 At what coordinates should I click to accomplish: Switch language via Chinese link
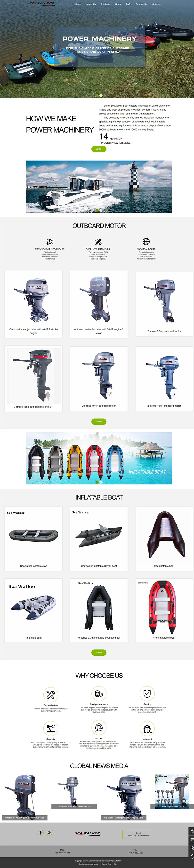pos(156,4)
